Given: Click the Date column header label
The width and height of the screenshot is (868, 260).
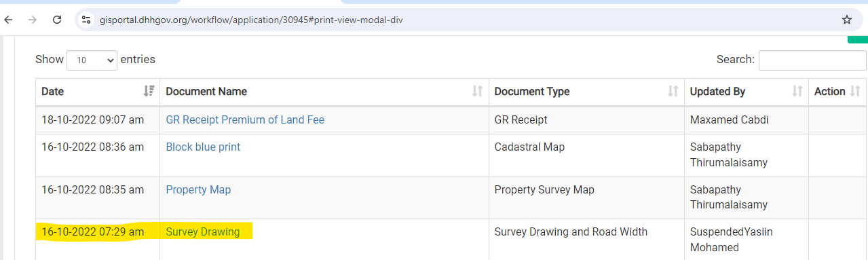Looking at the screenshot, I should click(x=52, y=92).
